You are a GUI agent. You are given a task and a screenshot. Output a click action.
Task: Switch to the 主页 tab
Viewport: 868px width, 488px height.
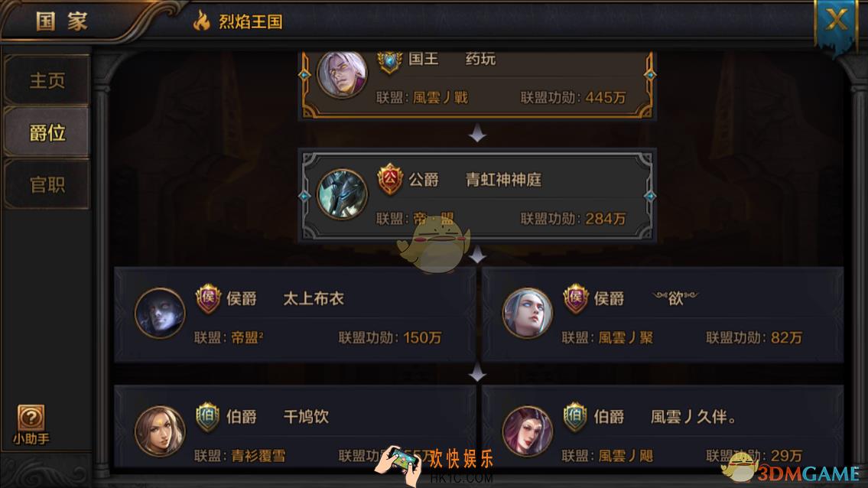(x=47, y=80)
